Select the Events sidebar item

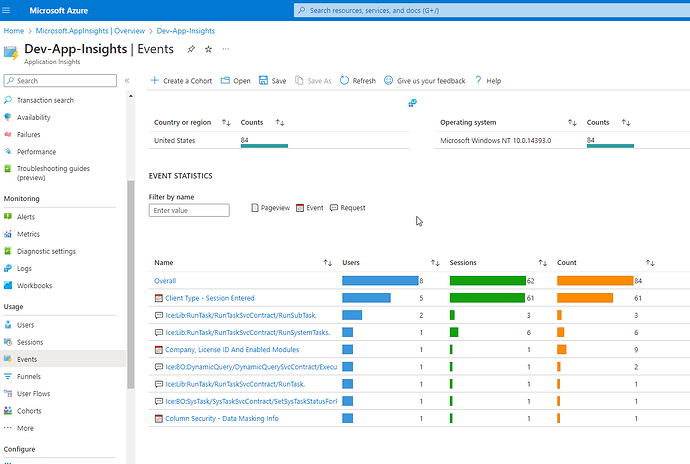tap(63, 359)
